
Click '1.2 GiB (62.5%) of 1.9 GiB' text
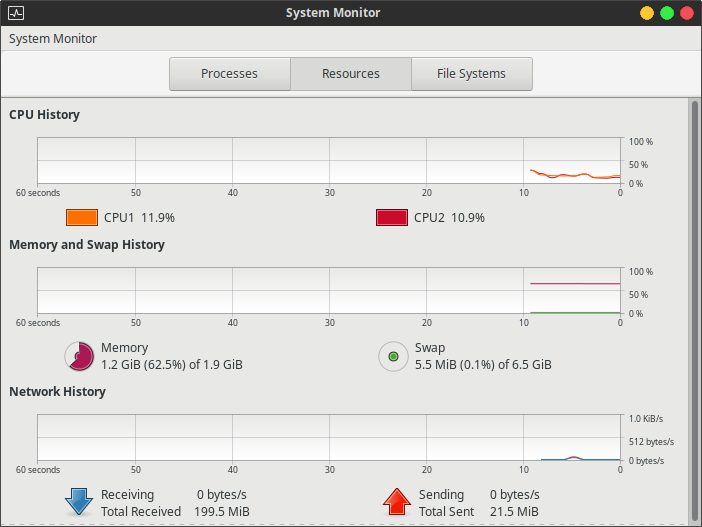tap(172, 365)
